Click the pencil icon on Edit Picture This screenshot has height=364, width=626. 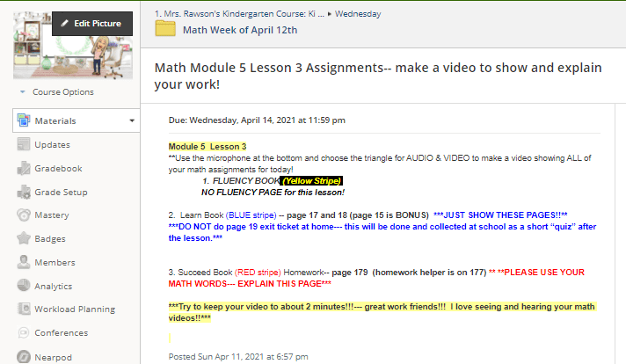tap(65, 23)
